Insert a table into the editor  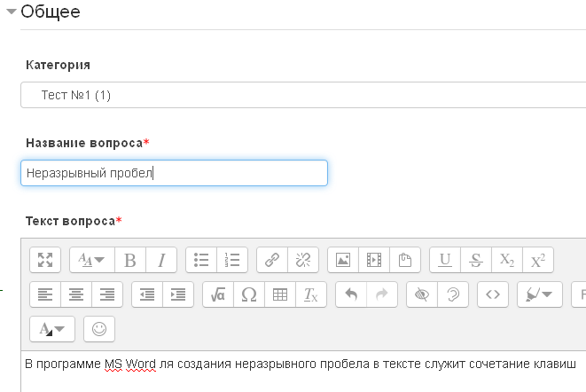pyautogui.click(x=280, y=294)
